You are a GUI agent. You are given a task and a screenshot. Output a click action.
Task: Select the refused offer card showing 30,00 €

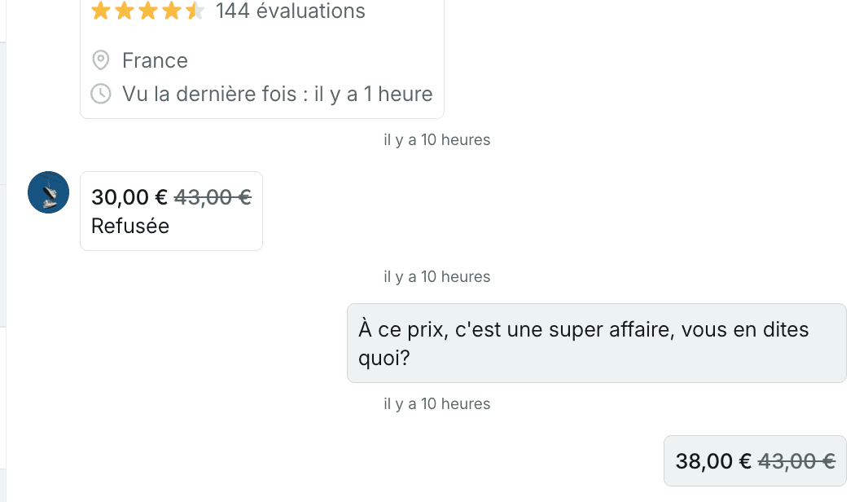click(171, 210)
